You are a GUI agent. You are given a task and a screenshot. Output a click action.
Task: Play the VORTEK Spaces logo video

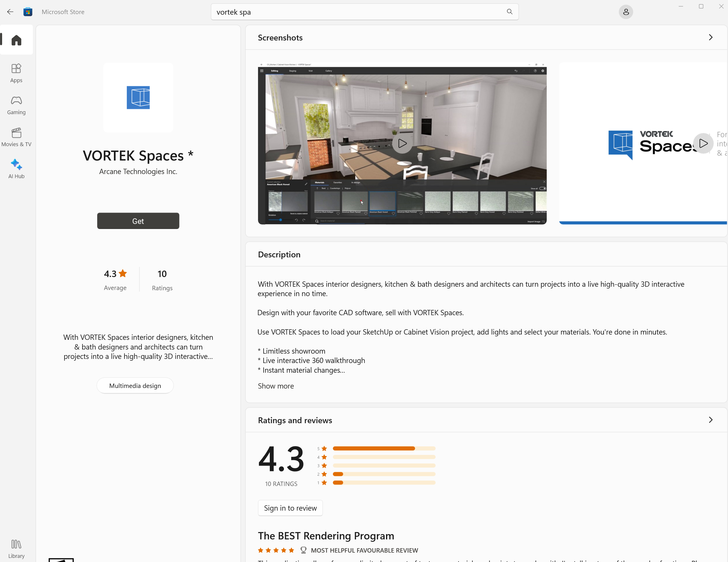click(703, 143)
